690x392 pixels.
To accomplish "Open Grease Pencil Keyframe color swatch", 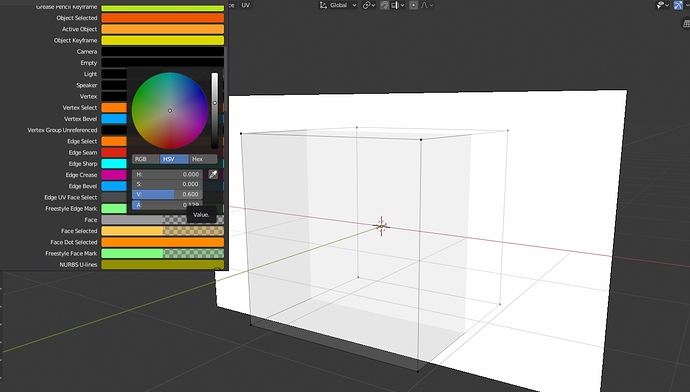I will pos(162,7).
